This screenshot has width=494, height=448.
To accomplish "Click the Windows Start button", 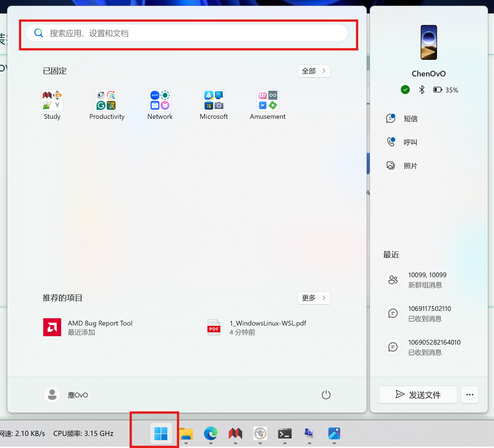I will coord(161,433).
